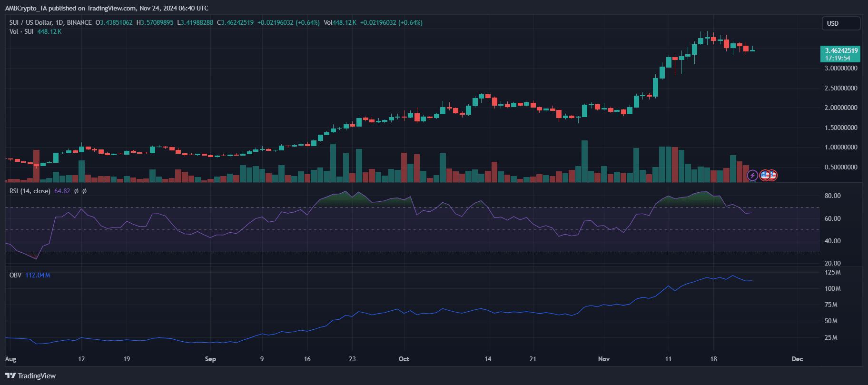Click the 80.00 RSI axis label
868x385 pixels.
pos(833,196)
